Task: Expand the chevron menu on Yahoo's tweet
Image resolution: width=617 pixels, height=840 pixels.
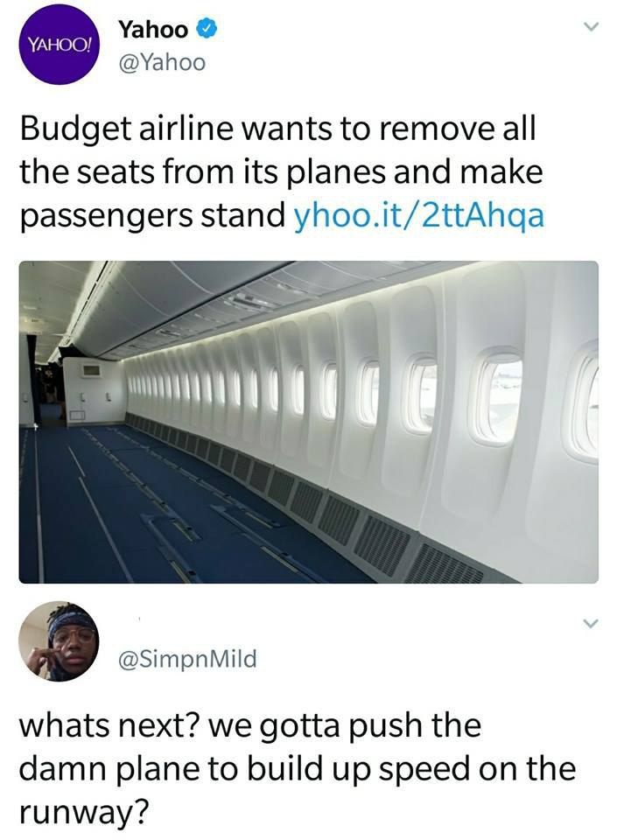Action: coord(590,26)
